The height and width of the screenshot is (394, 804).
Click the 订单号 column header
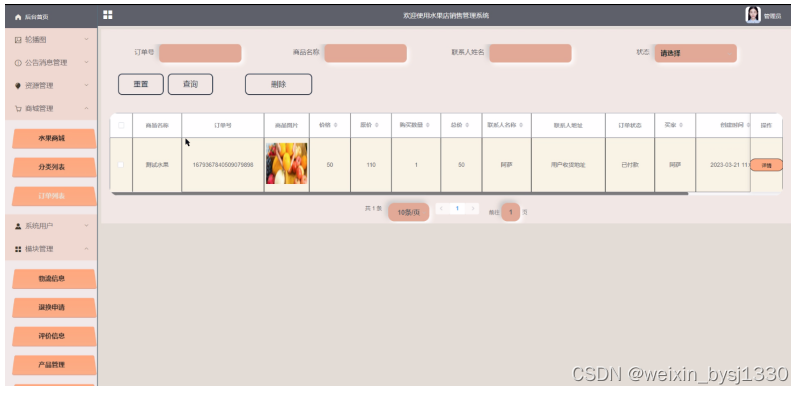click(223, 125)
